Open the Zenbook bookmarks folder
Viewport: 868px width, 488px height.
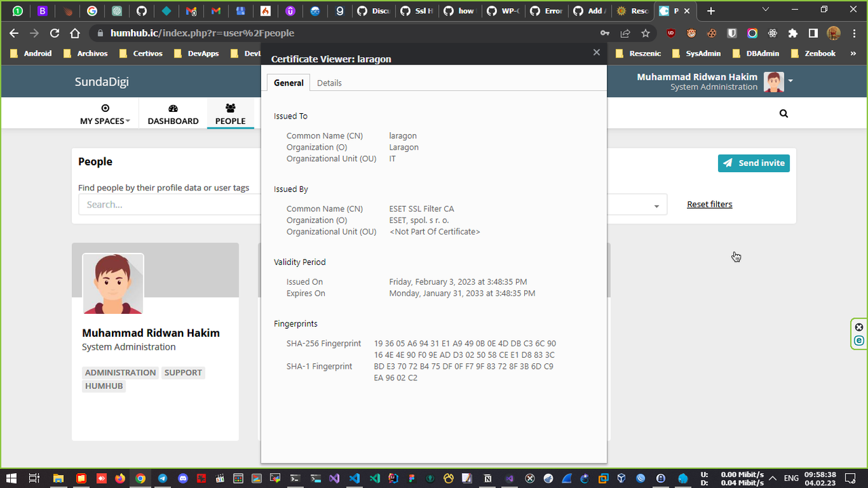pos(812,54)
